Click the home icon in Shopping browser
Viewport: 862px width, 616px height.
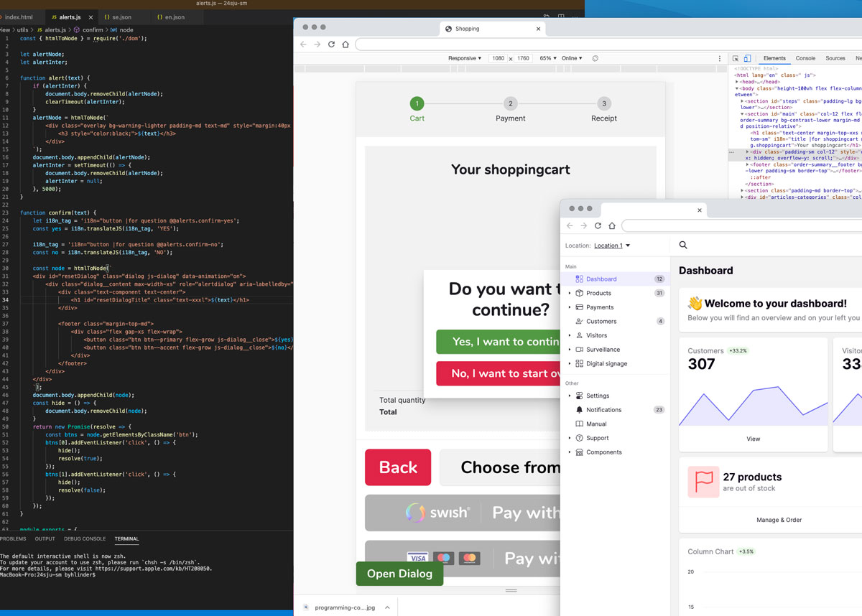(x=346, y=45)
